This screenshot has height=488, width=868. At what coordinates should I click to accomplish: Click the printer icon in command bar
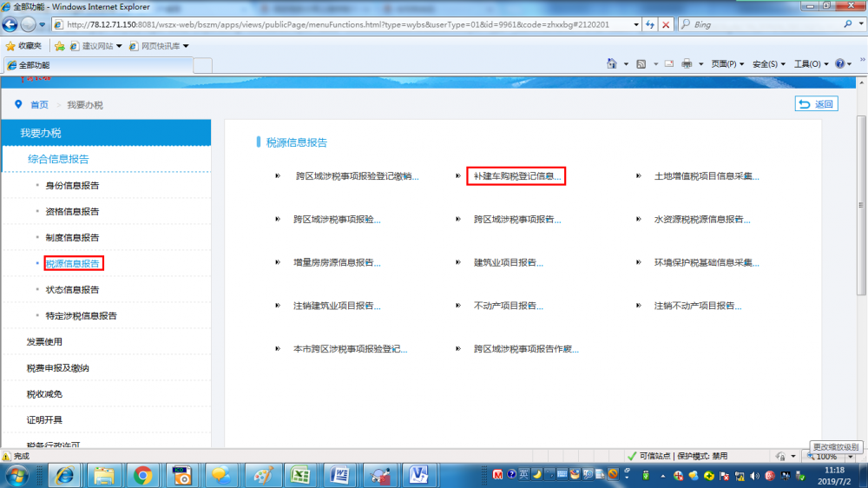(x=687, y=64)
